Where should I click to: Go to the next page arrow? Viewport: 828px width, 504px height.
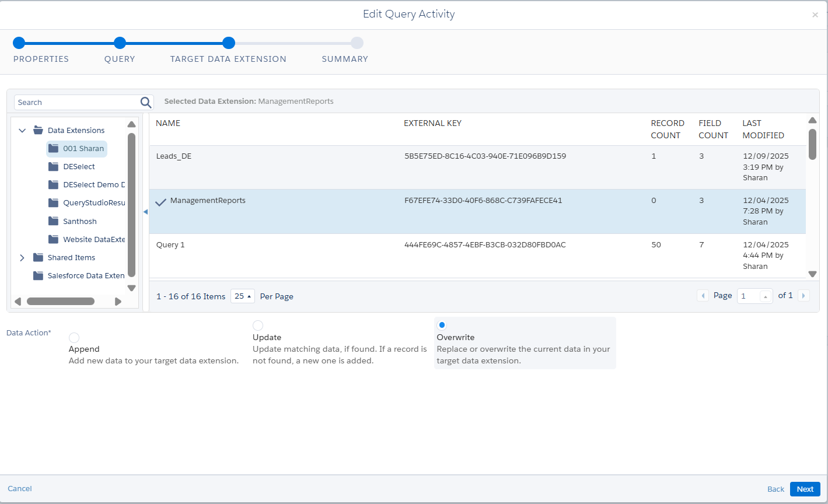(x=803, y=296)
